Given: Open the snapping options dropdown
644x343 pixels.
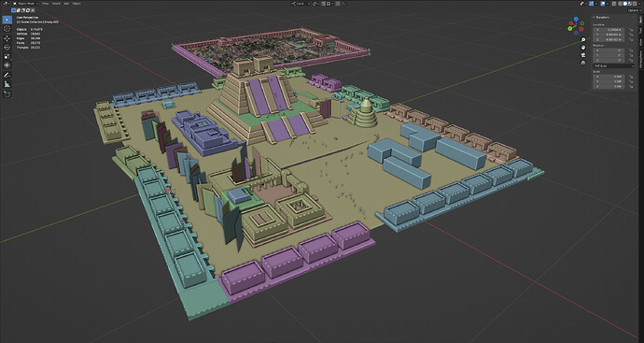Looking at the screenshot, I should 329,4.
